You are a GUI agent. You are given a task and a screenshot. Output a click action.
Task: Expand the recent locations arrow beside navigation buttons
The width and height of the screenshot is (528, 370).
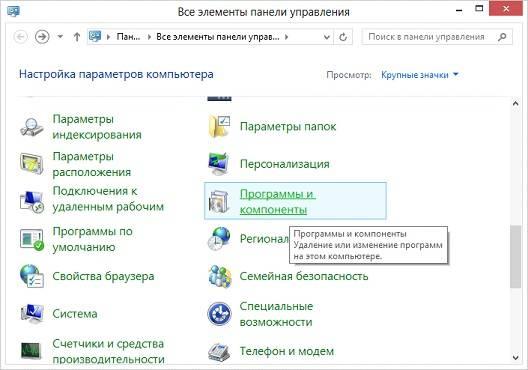(x=60, y=36)
